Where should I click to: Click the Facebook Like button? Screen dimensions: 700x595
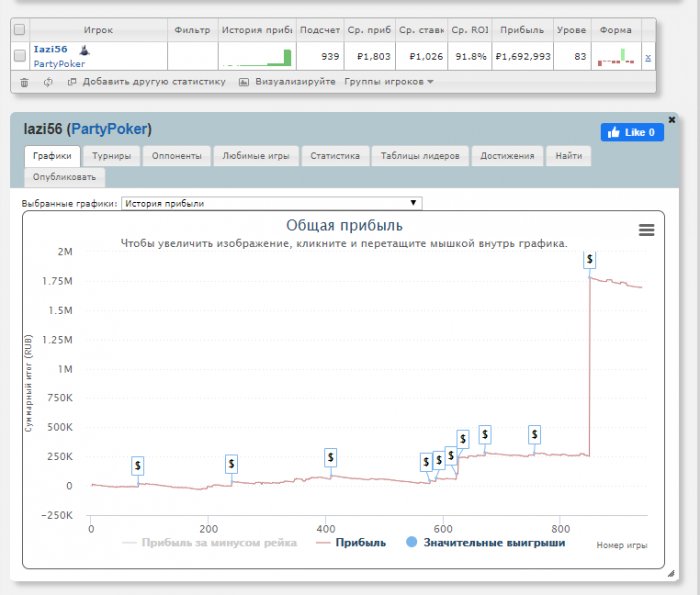(631, 132)
